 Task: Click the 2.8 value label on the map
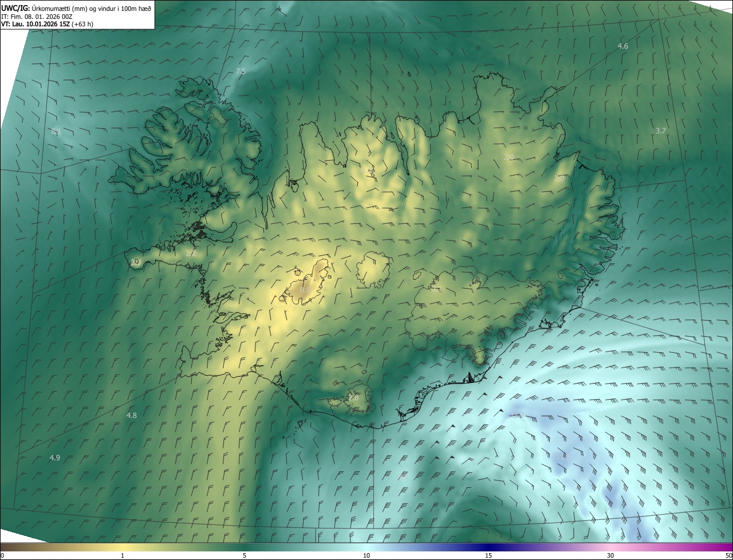[x=353, y=397]
